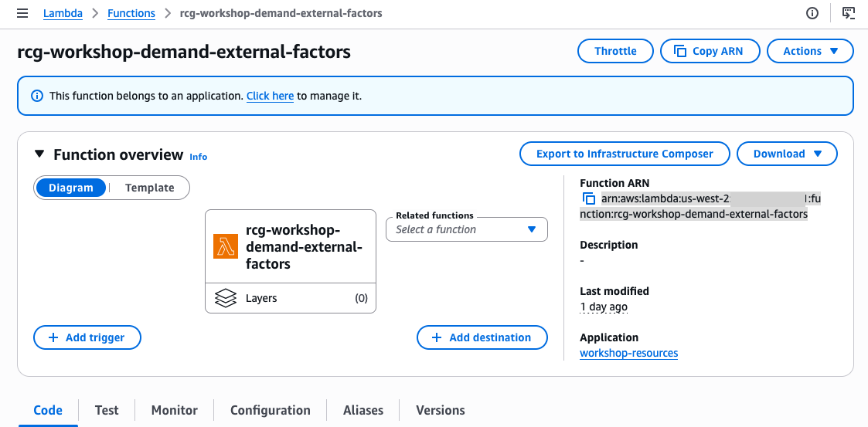The width and height of the screenshot is (868, 427).
Task: Click the Info link beside Function overview
Action: 198,157
